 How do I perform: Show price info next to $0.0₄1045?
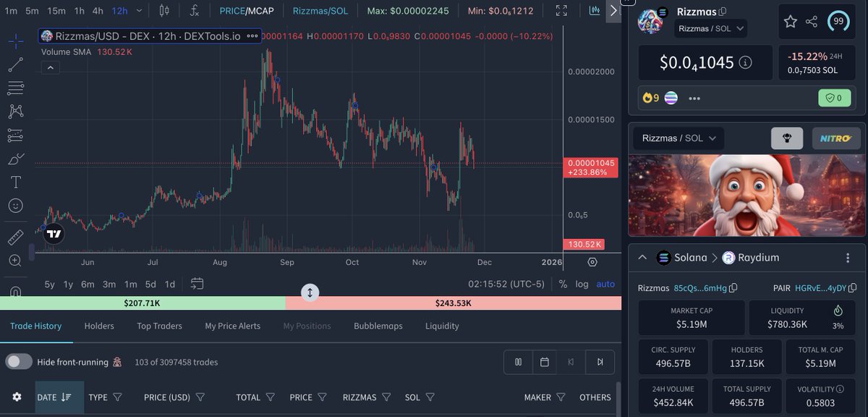[745, 62]
